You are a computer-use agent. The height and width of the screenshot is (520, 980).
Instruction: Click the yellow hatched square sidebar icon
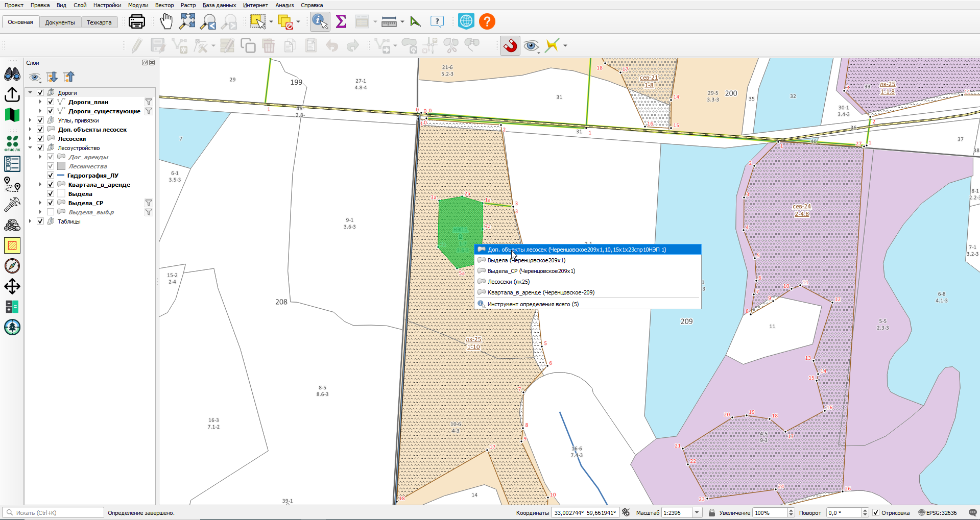pyautogui.click(x=12, y=245)
